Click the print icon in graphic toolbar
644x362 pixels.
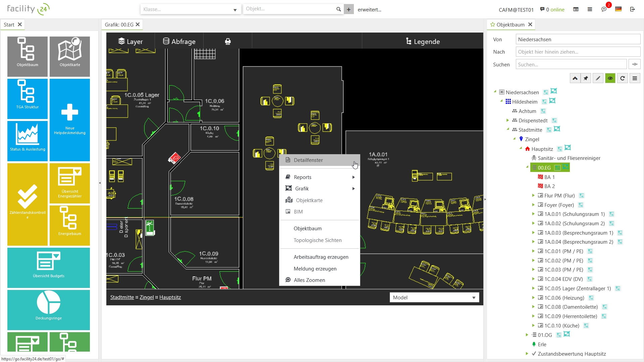228,42
